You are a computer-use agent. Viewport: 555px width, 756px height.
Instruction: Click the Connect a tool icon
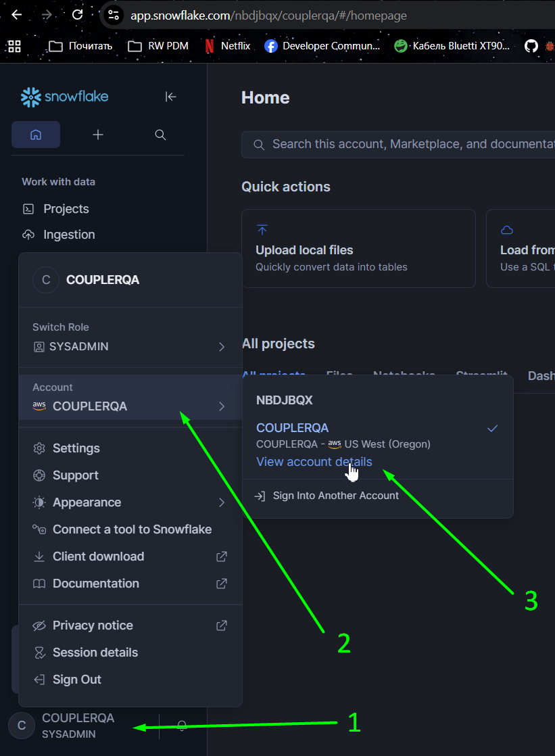tap(39, 529)
